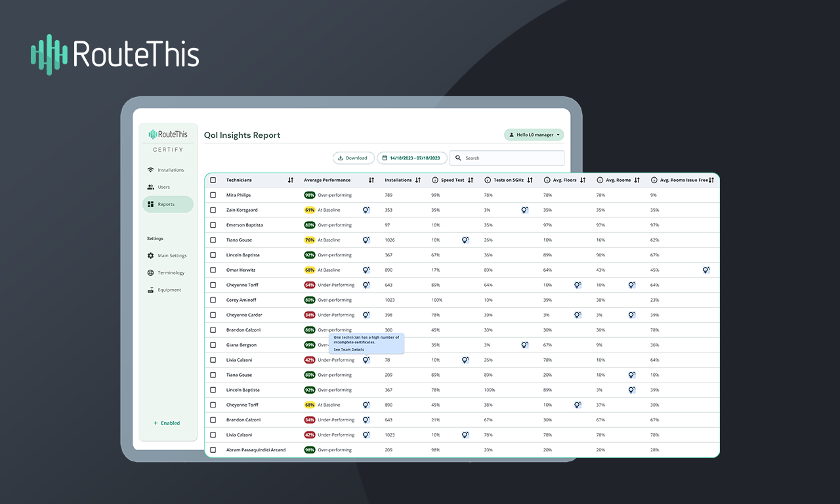Sort by Tests on 5GHz column

(530, 180)
